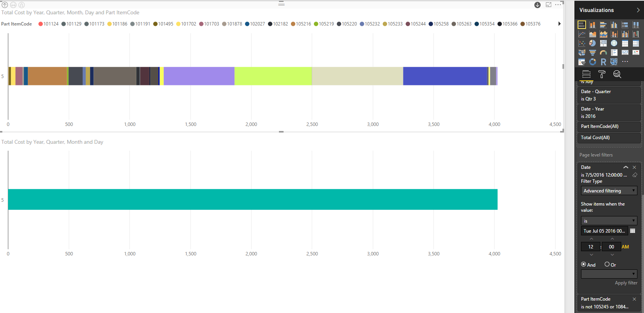Image resolution: width=644 pixels, height=313 pixels.
Task: Expand the Part ItemCode(All) filter
Action: pyautogui.click(x=609, y=126)
